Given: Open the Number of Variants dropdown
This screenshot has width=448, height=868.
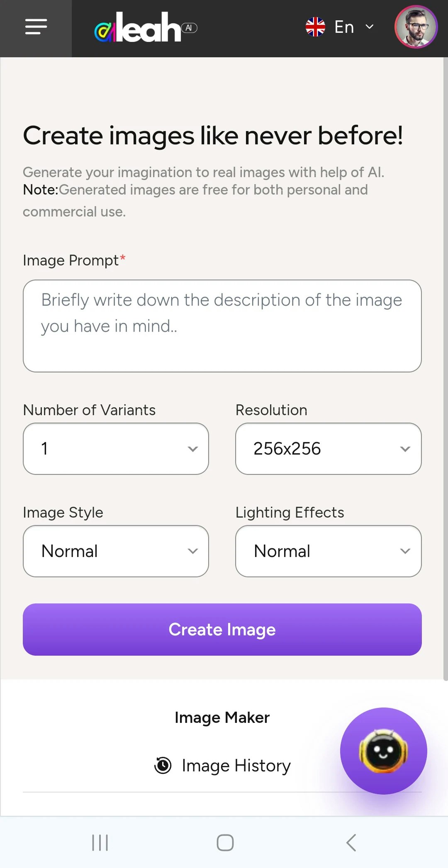Looking at the screenshot, I should (116, 449).
